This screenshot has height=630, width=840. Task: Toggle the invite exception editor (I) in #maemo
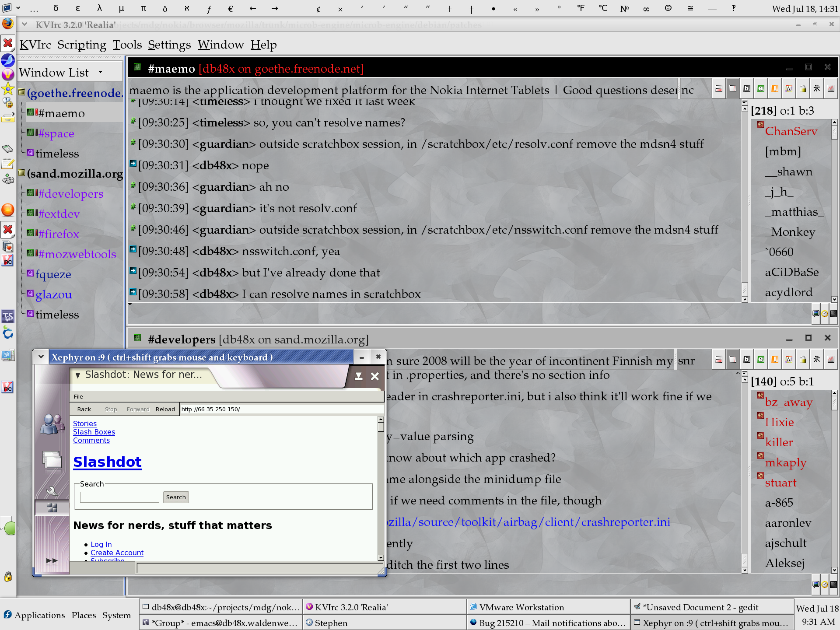(775, 89)
